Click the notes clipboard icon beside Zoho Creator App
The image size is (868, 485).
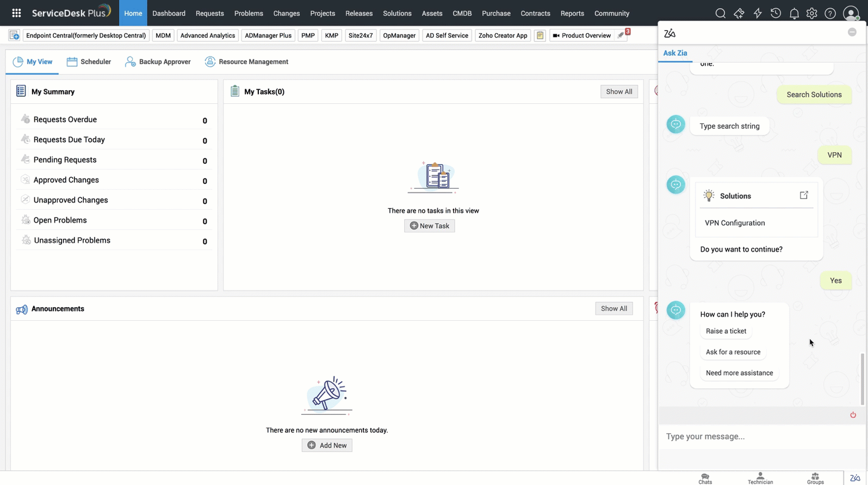pos(540,35)
